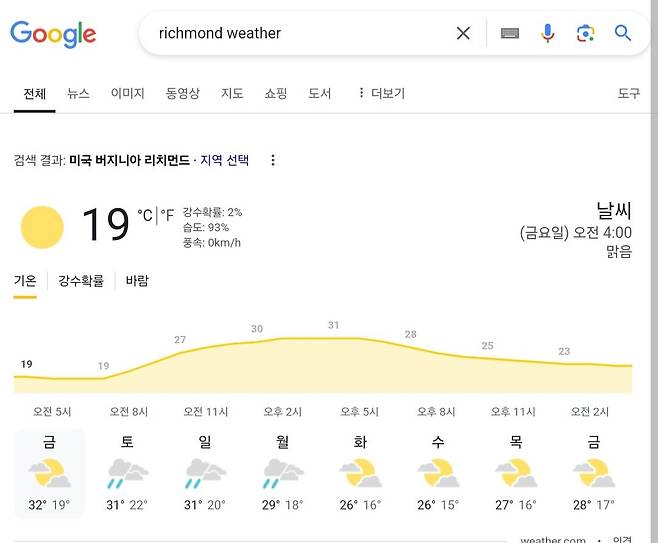This screenshot has width=658, height=543.
Task: Switch temperature unit to °C
Action: (146, 214)
